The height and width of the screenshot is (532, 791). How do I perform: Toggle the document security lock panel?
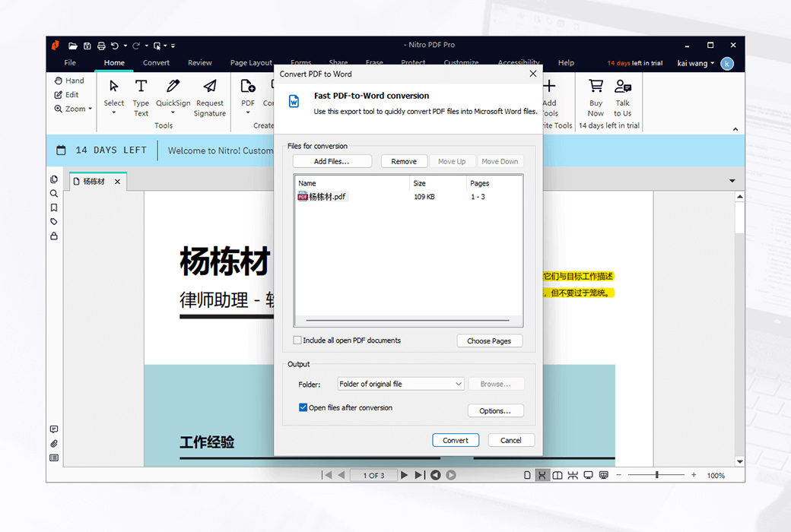pos(53,236)
